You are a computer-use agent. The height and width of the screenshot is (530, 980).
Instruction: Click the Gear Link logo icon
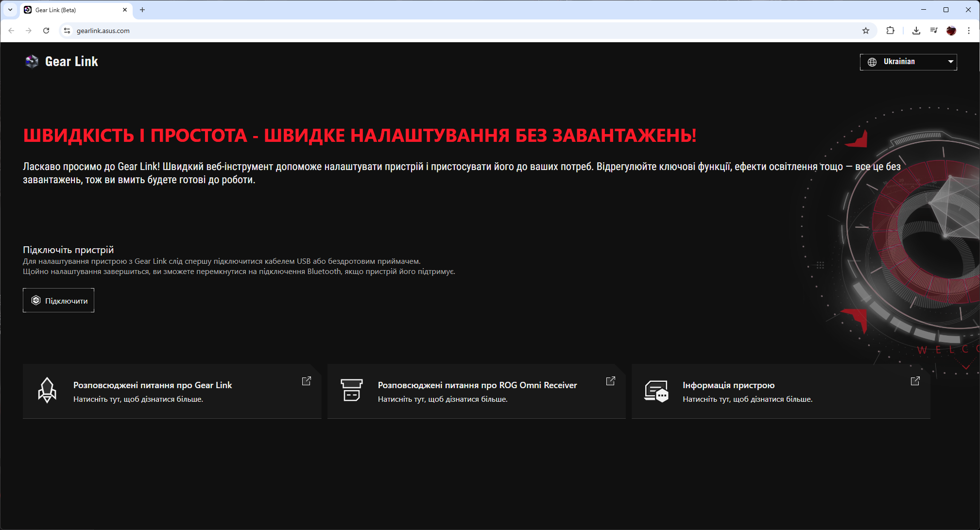pyautogui.click(x=32, y=62)
